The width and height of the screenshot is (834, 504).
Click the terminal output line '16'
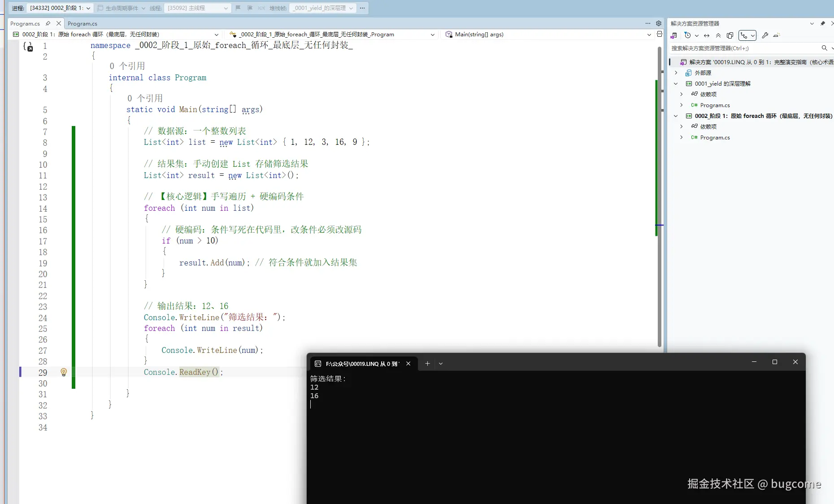(x=314, y=396)
